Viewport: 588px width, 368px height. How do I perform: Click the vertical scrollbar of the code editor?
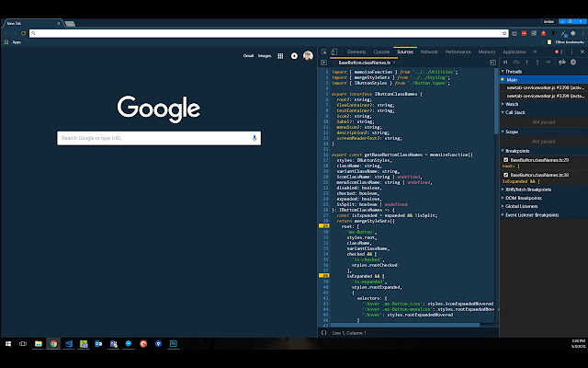[496, 102]
